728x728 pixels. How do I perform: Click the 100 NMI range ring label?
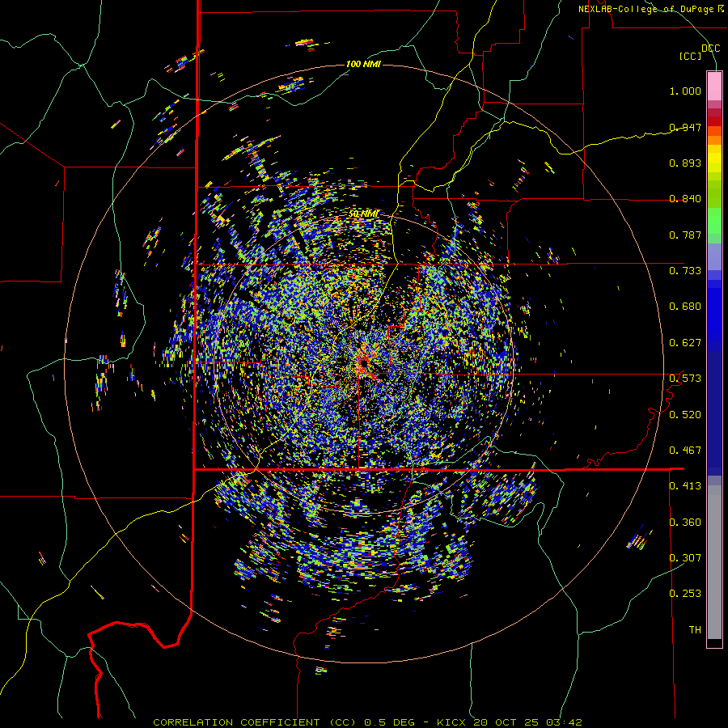click(363, 64)
